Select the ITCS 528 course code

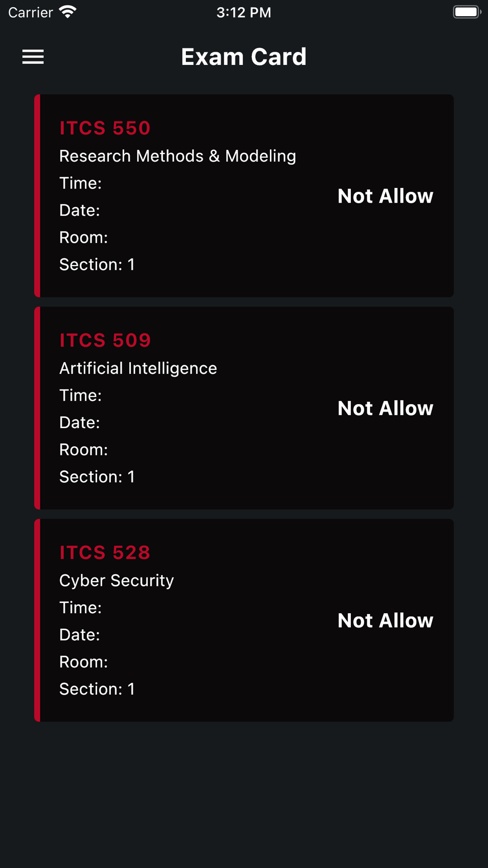[x=105, y=553]
